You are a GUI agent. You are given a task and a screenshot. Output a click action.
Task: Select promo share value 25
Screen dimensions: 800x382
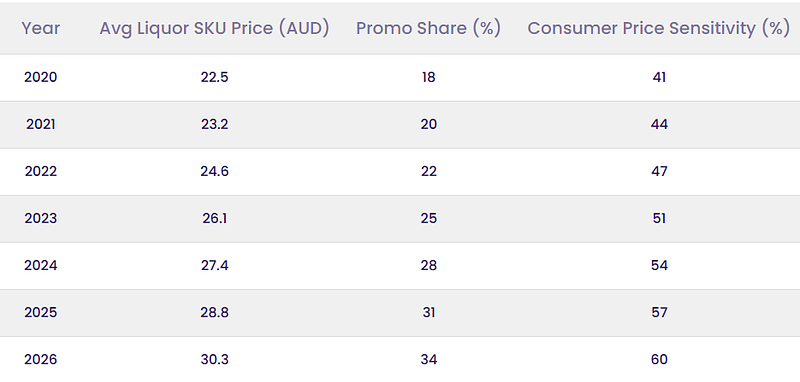[x=429, y=218]
